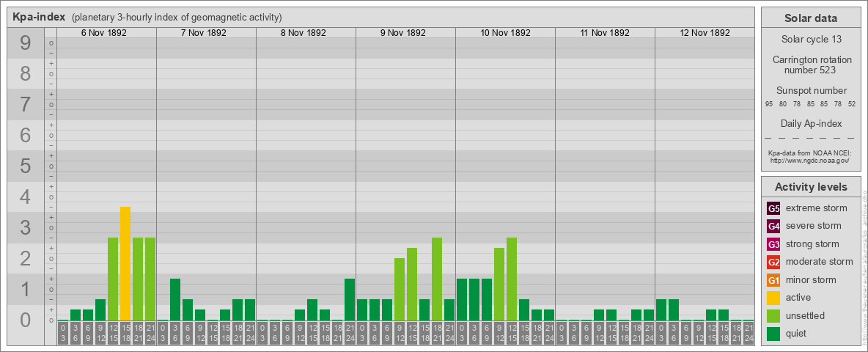The width and height of the screenshot is (868, 352).
Task: Click the 8 Nov 21-24 quiet bar
Action: tap(349, 300)
